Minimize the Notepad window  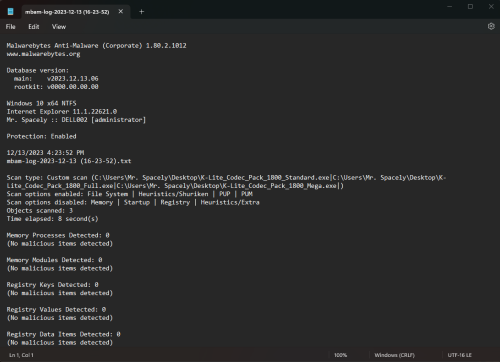coord(450,7)
